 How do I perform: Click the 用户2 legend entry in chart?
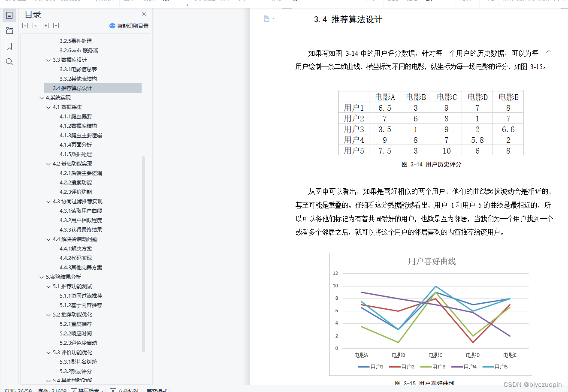(402, 367)
